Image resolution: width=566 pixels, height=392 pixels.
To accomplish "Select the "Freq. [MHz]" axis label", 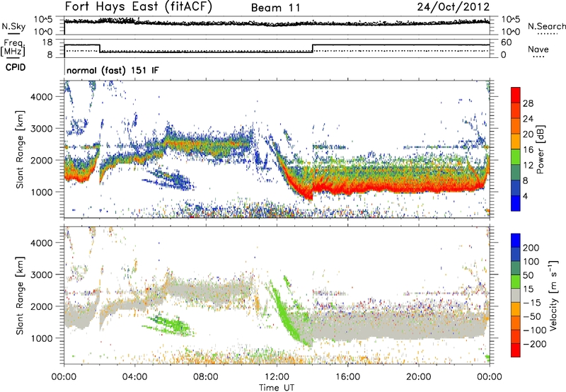I will pyautogui.click(x=13, y=47).
